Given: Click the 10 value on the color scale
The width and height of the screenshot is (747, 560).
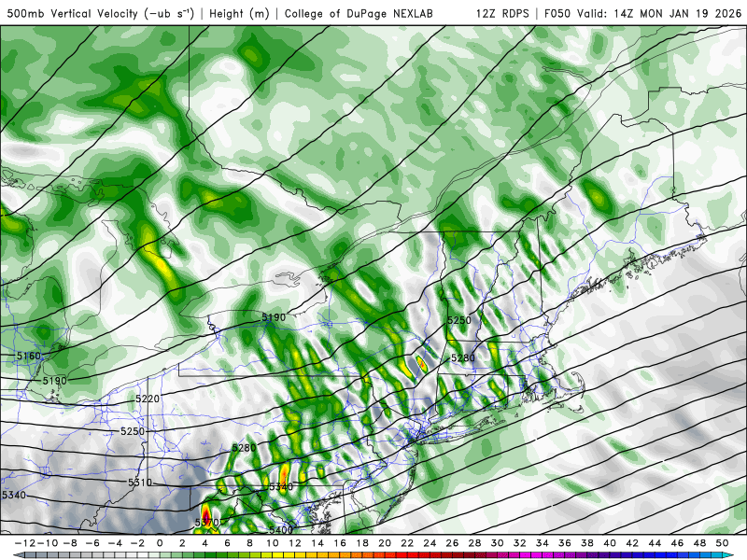Looking at the screenshot, I should [x=272, y=543].
